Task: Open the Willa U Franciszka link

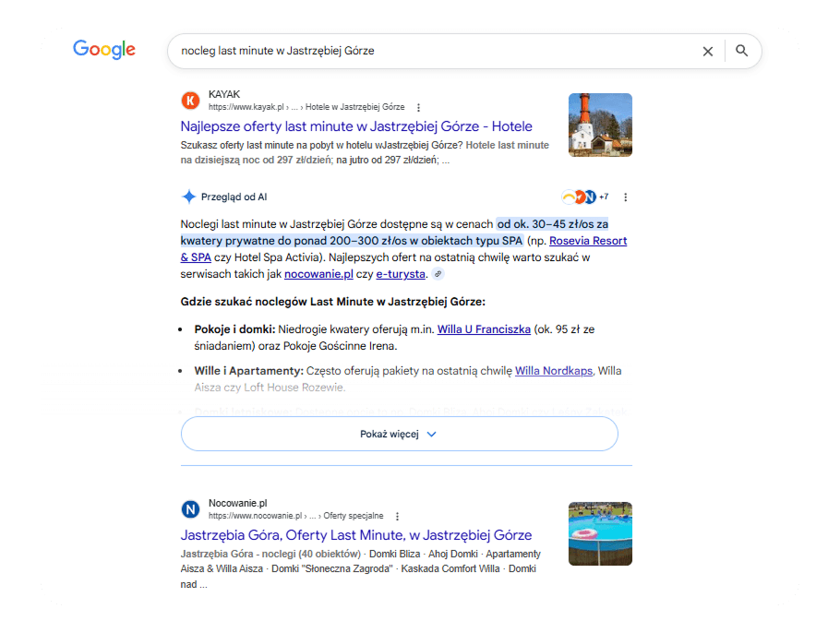Action: (x=484, y=329)
